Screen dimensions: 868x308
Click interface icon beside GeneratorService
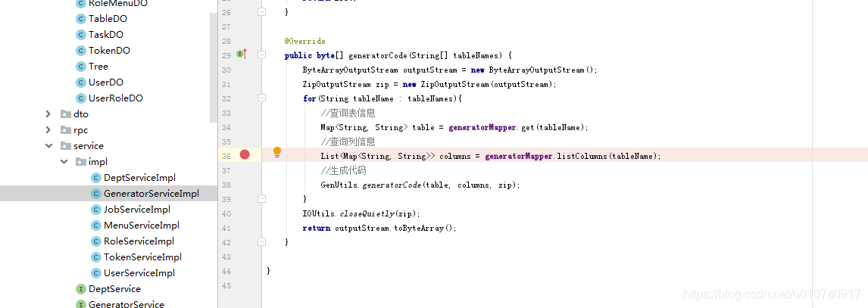tap(81, 305)
